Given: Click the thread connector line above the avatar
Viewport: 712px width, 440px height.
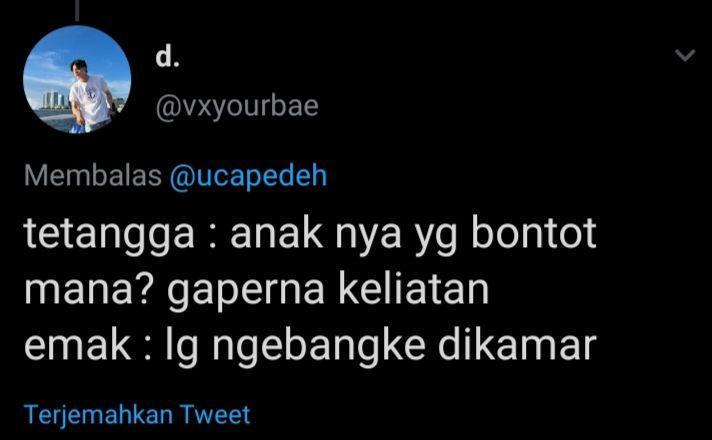Looking at the screenshot, I should point(77,10).
